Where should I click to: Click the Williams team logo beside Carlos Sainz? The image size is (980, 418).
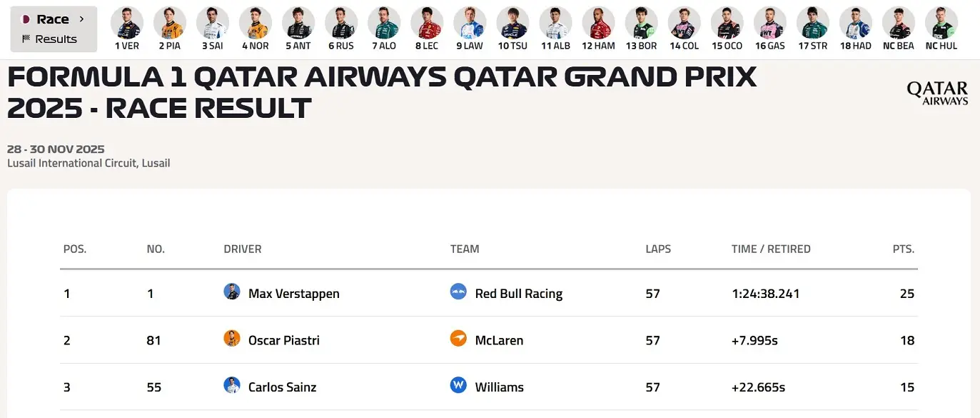click(x=458, y=387)
